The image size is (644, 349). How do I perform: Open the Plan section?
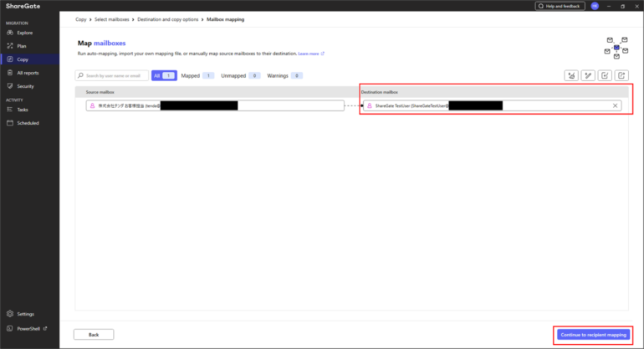(22, 45)
